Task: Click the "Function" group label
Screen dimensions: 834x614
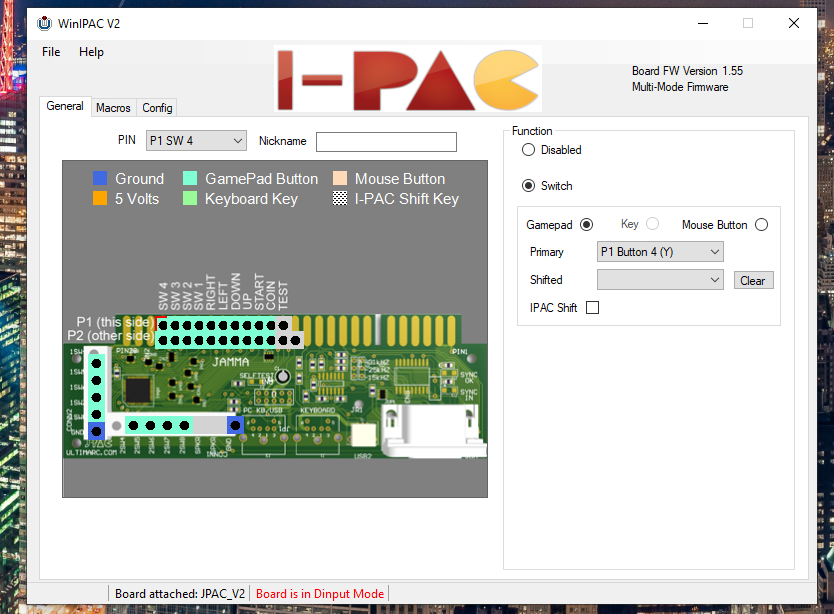Action: (532, 131)
